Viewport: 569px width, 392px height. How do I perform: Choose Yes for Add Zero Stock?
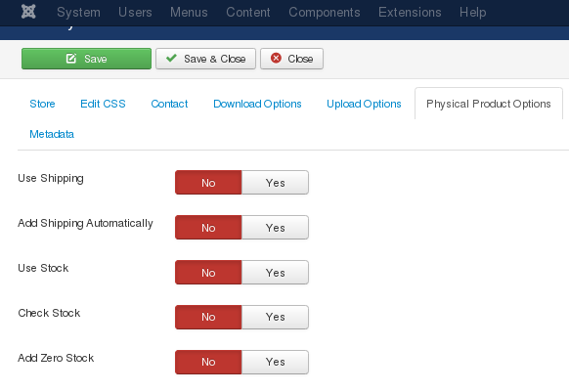click(x=275, y=362)
